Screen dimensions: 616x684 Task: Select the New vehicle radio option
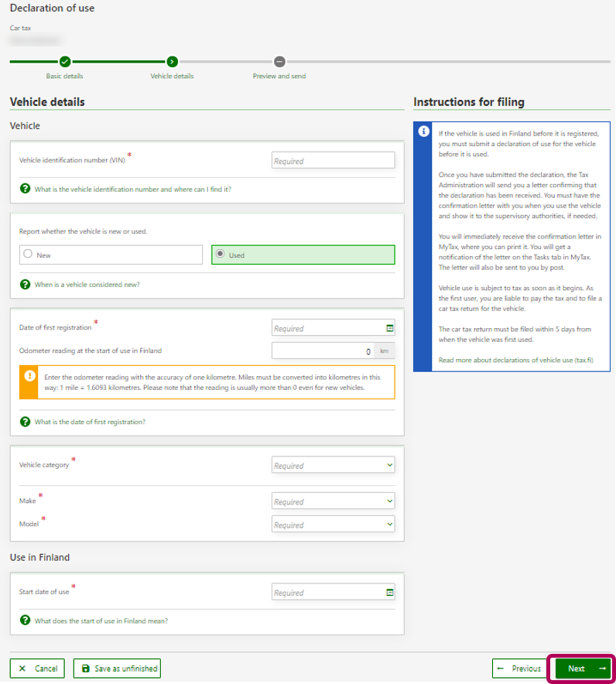click(x=29, y=254)
